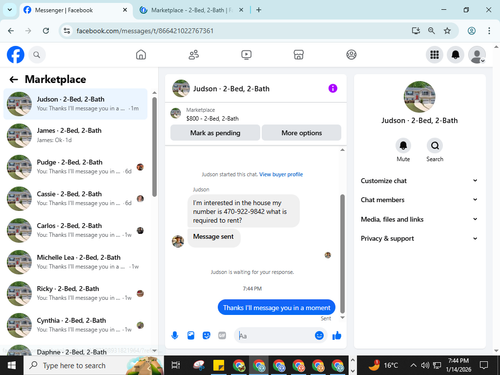Expand Customize chat section
This screenshot has height=375, width=500.
[419, 181]
